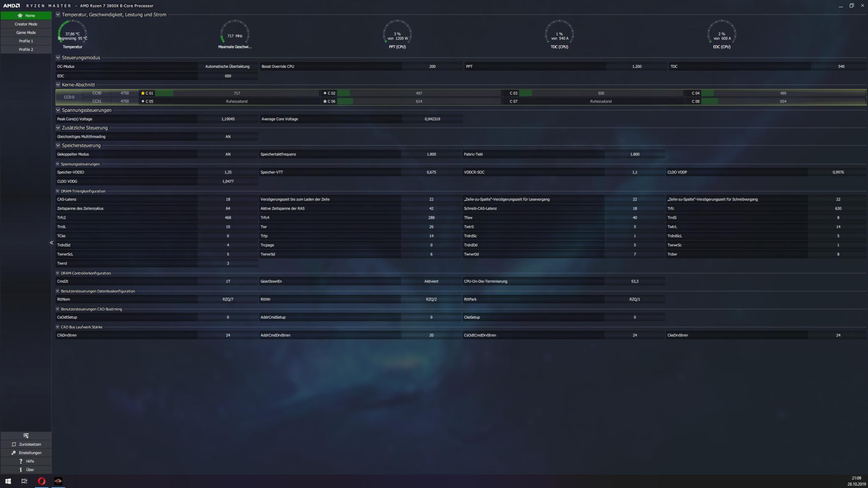Click the Peak Core(s) Voltage value 1,19045
This screenshot has width=868, height=488.
point(228,119)
